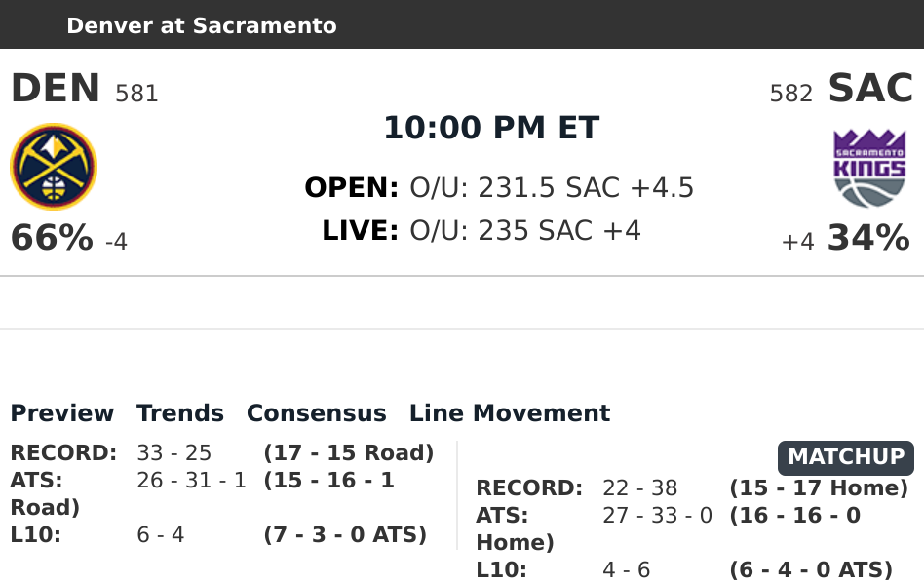The width and height of the screenshot is (924, 585).
Task: Click Sacramento's 22 - 38 record
Action: click(x=640, y=488)
